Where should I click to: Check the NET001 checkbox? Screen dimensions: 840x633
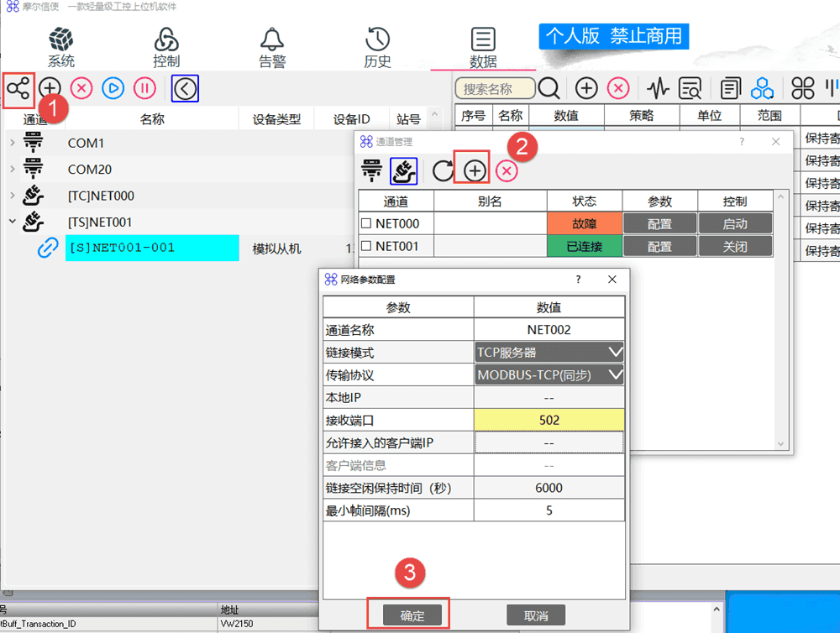click(x=365, y=247)
